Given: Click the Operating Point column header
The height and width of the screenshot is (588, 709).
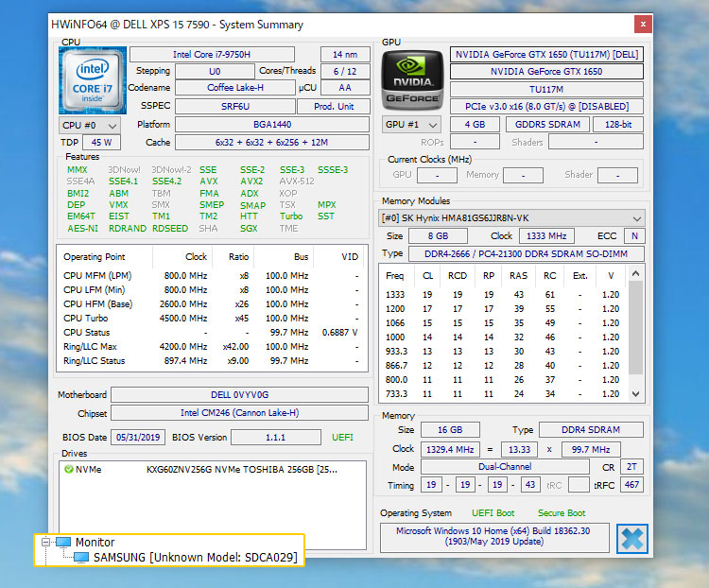Looking at the screenshot, I should click(x=94, y=257).
